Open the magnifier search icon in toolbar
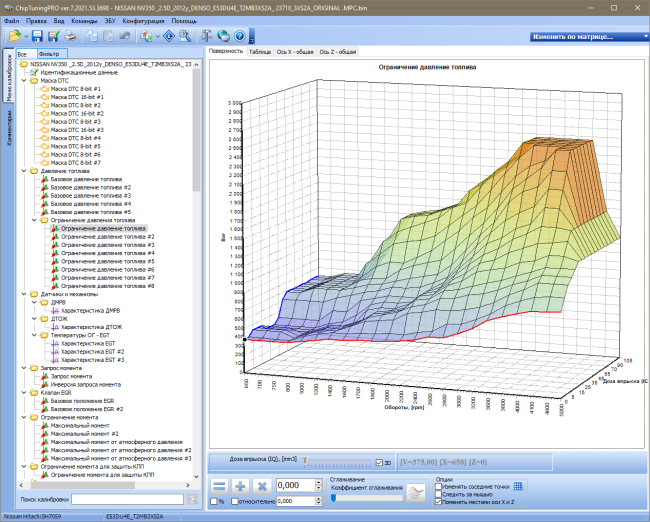Screen dimensions: 650x522 [185, 36]
